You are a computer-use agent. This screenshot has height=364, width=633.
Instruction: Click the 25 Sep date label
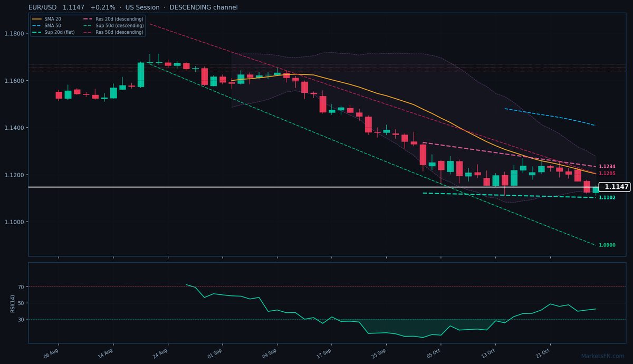coord(379,353)
